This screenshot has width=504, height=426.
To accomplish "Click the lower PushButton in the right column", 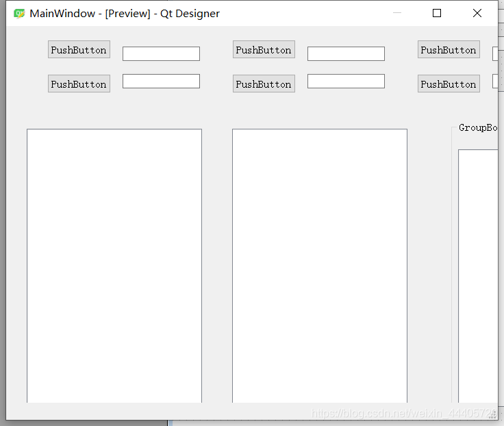I will coord(449,84).
